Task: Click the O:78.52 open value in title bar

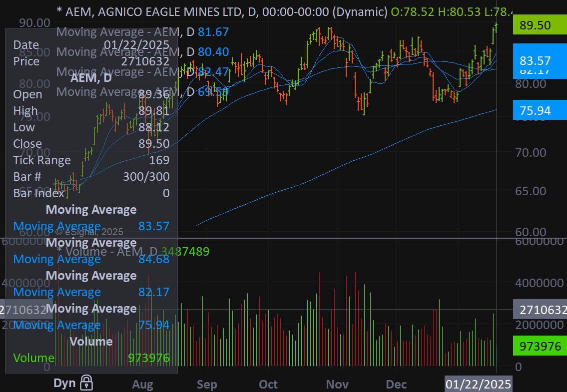Action: point(412,12)
